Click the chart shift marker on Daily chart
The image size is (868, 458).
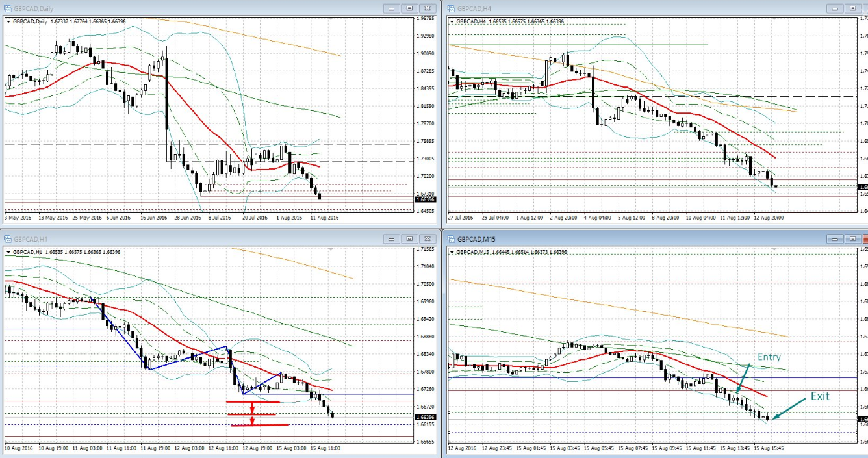point(331,19)
